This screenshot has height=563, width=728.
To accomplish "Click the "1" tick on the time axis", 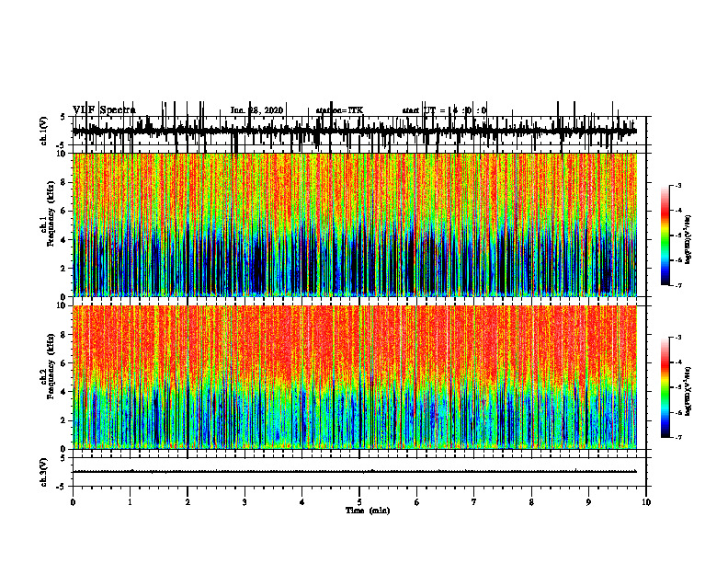I will click(x=130, y=502).
